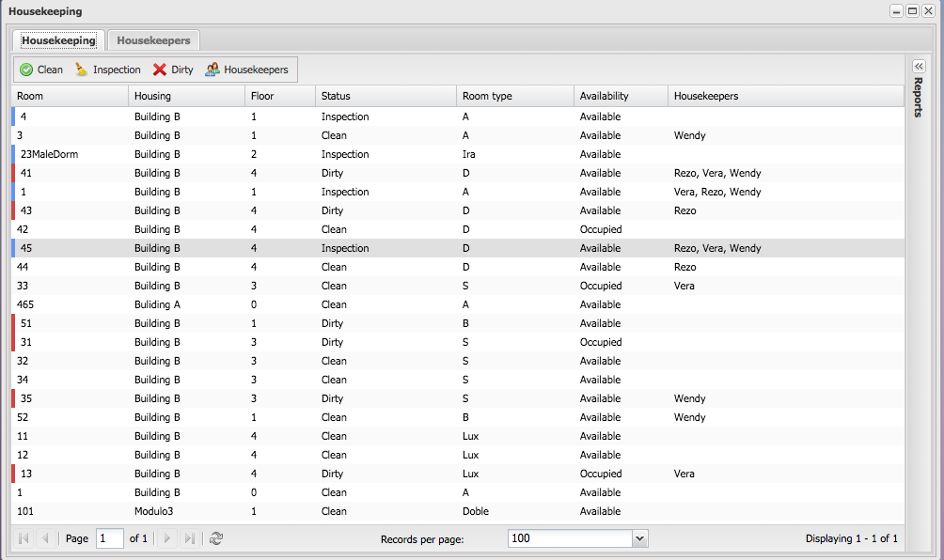This screenshot has width=944, height=560.
Task: Select the Housekeeping tab
Action: coord(58,40)
